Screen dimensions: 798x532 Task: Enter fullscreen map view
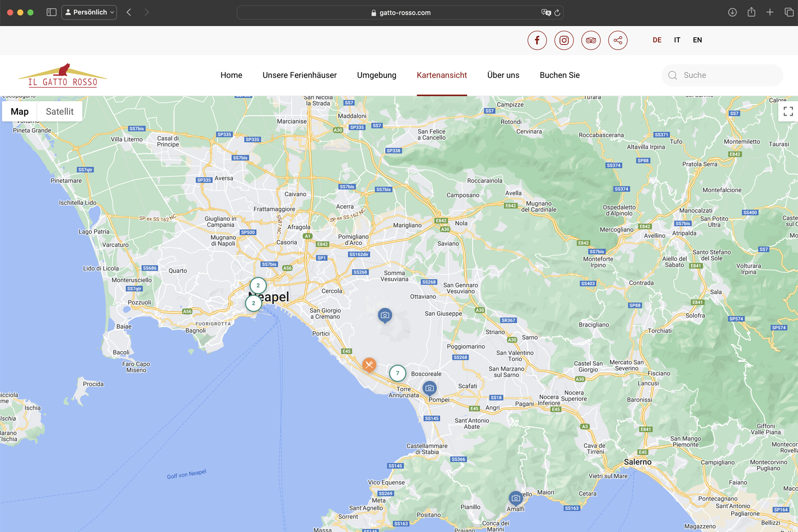[788, 112]
